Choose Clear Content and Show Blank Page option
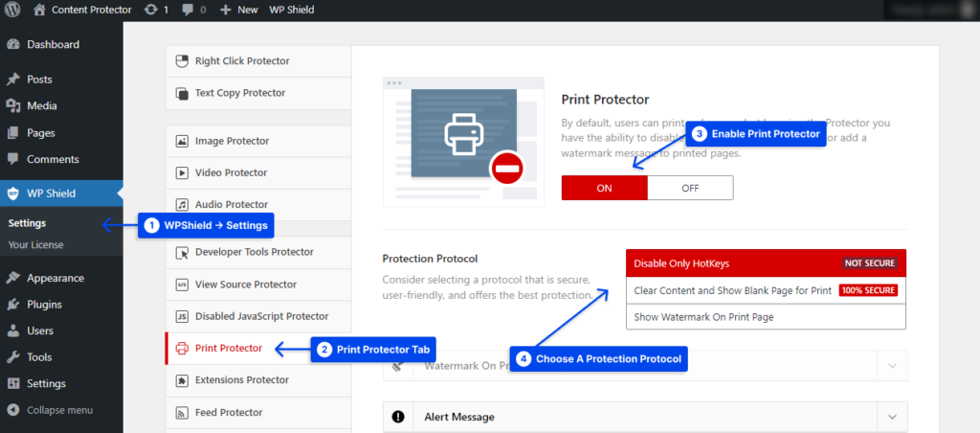980x433 pixels. (766, 290)
